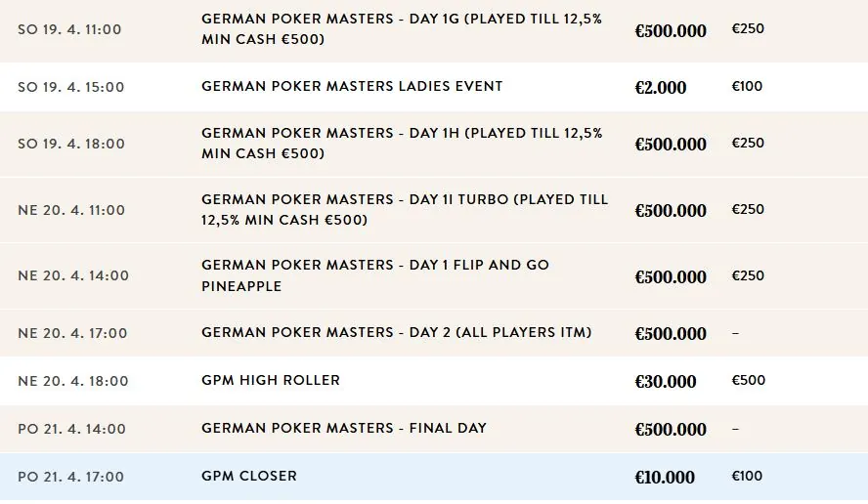Click date NE 20. 4. 18:00
The image size is (868, 504).
tap(72, 381)
